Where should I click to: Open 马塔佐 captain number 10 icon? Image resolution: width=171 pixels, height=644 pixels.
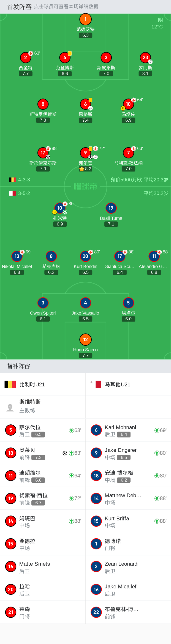click(128, 104)
